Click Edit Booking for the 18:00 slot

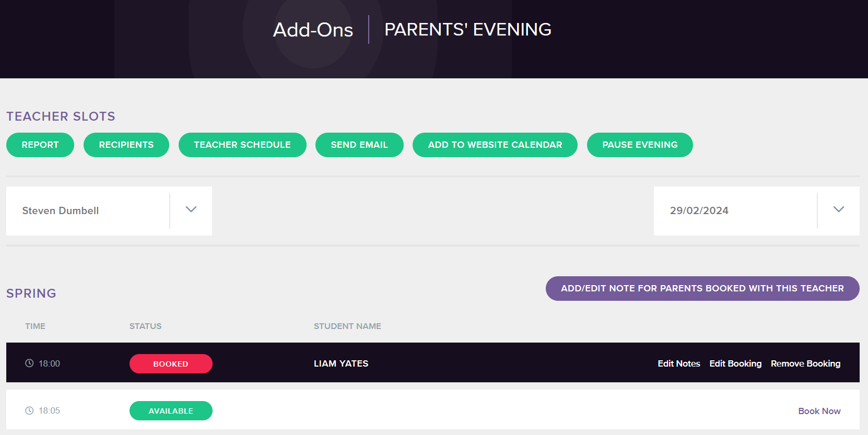(735, 363)
